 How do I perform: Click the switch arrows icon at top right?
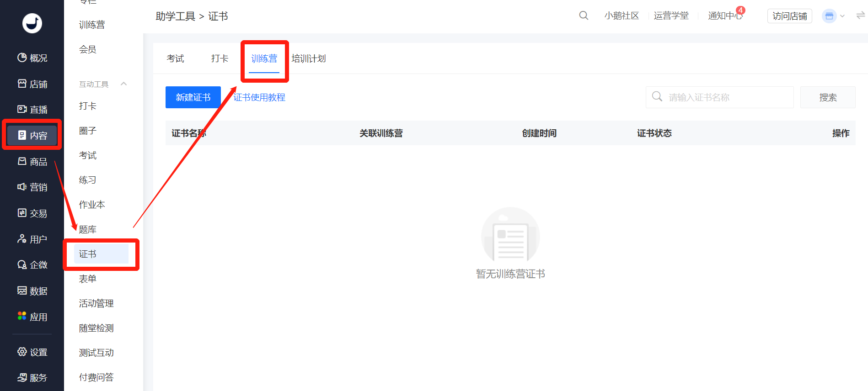point(860,16)
